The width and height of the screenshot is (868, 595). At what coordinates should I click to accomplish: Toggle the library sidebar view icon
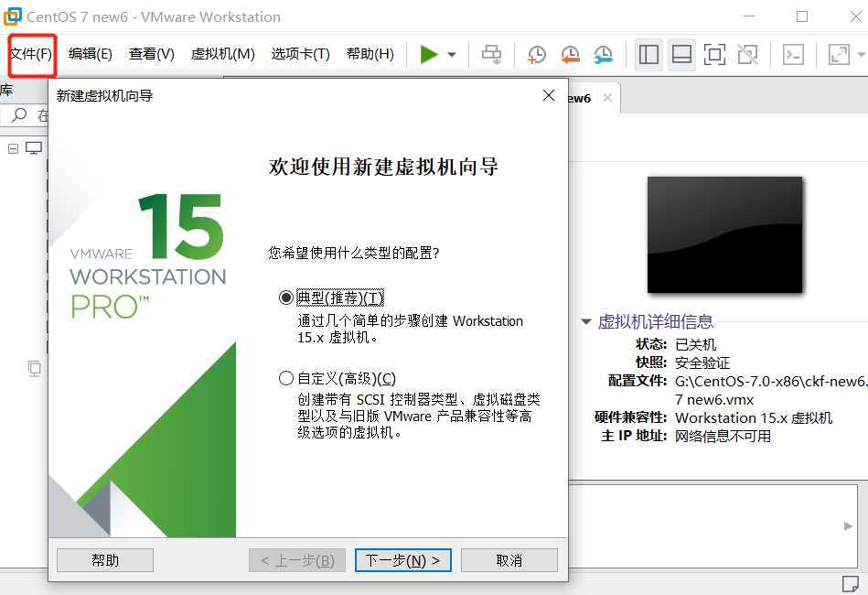pyautogui.click(x=648, y=54)
